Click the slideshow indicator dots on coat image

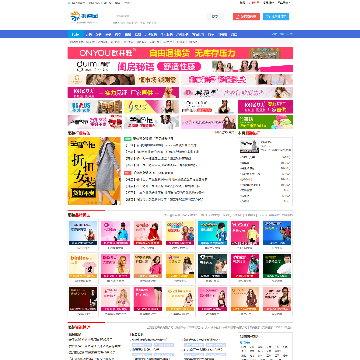pos(92,202)
